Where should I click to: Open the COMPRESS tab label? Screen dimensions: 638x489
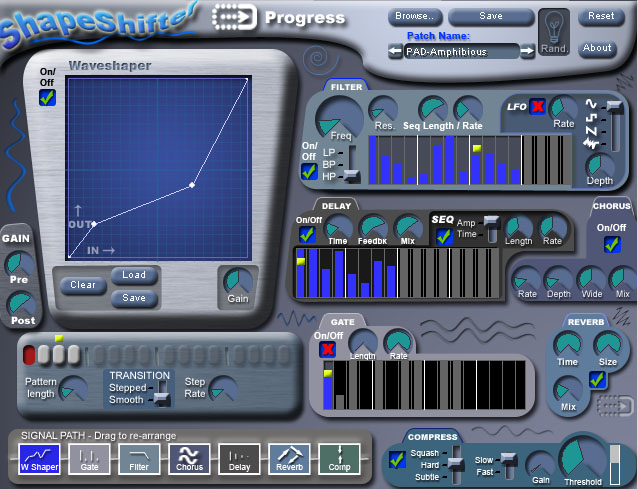click(433, 437)
